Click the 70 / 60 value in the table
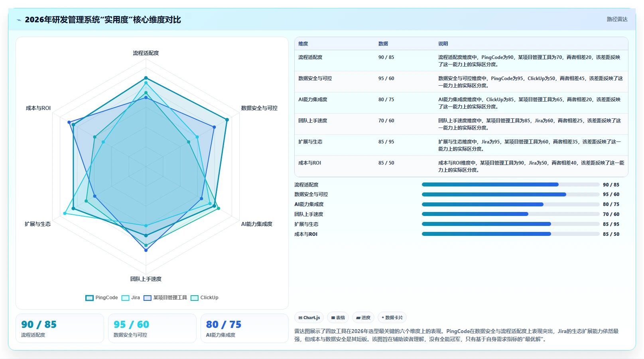The height and width of the screenshot is (359, 644). 386,121
